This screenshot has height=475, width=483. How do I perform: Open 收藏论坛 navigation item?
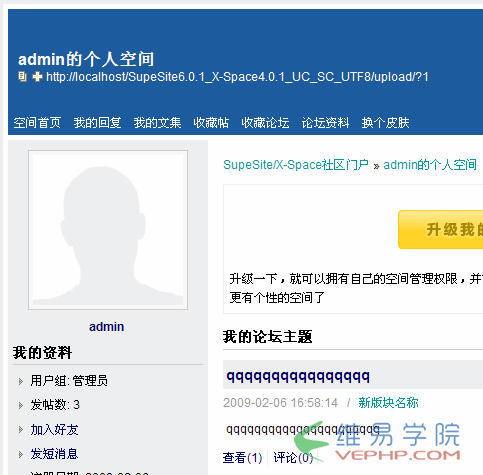265,123
